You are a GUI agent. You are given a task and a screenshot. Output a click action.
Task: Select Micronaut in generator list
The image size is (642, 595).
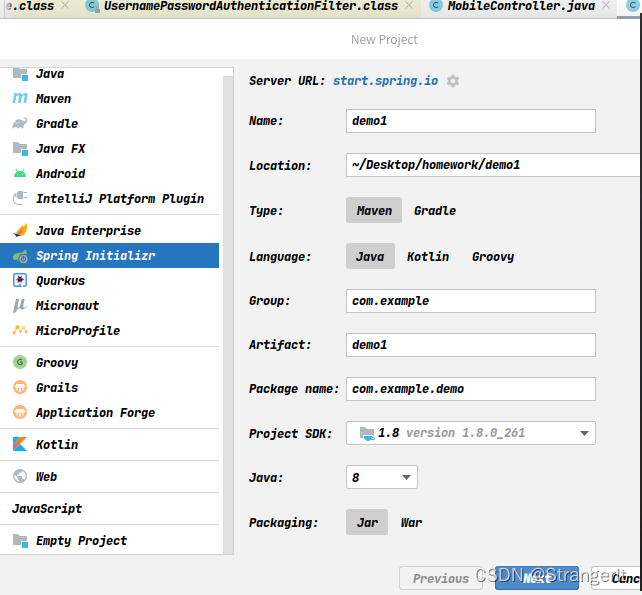pos(109,305)
